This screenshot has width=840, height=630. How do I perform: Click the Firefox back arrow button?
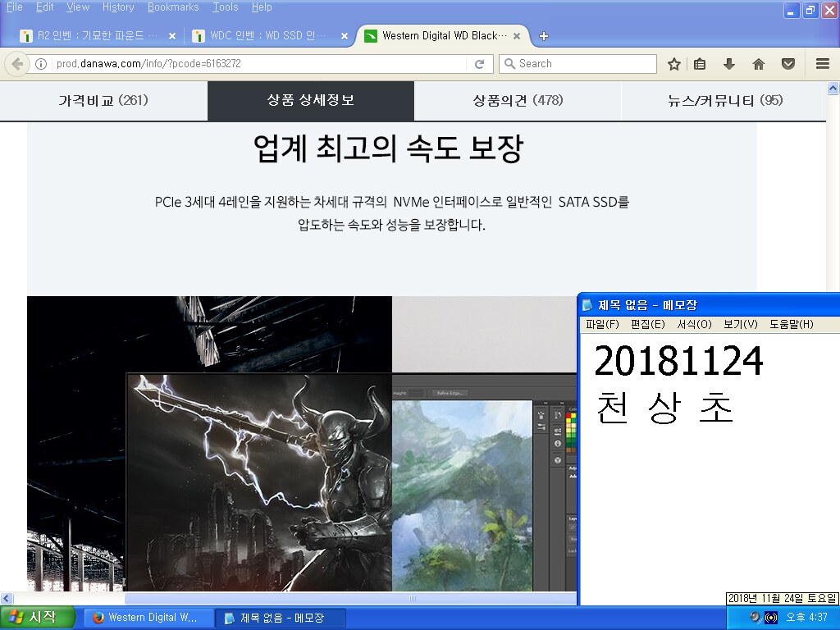point(17,64)
